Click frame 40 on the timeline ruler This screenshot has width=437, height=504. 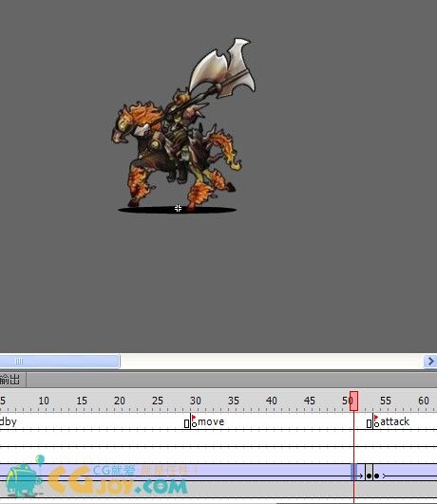272,401
